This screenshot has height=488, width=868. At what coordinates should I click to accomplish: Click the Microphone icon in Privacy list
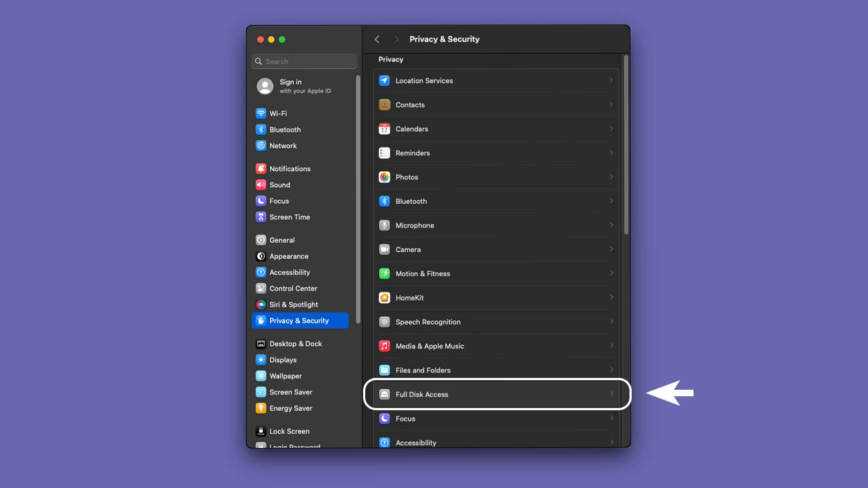pos(385,225)
